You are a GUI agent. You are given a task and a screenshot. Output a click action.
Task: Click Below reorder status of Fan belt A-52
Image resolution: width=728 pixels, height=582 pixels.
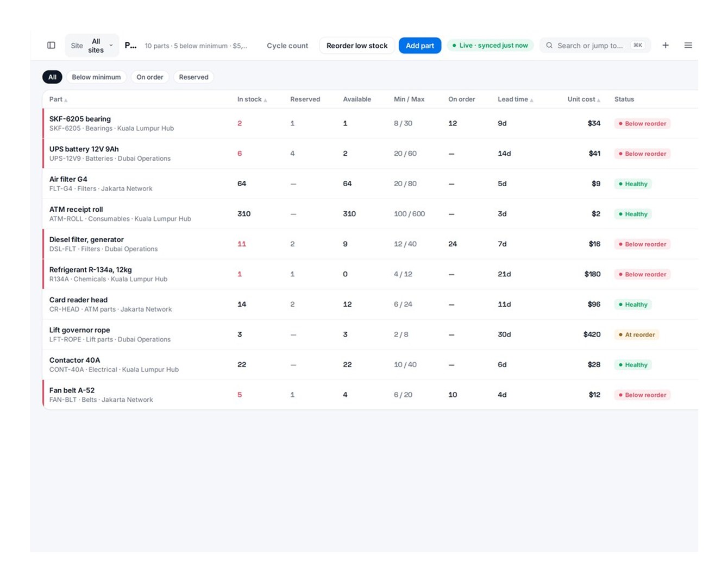pos(642,395)
